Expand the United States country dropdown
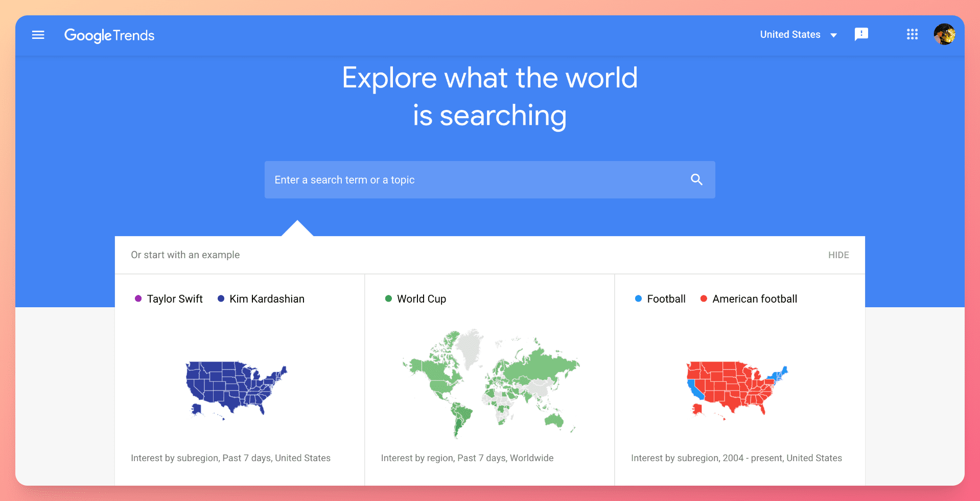980x501 pixels. [790, 34]
